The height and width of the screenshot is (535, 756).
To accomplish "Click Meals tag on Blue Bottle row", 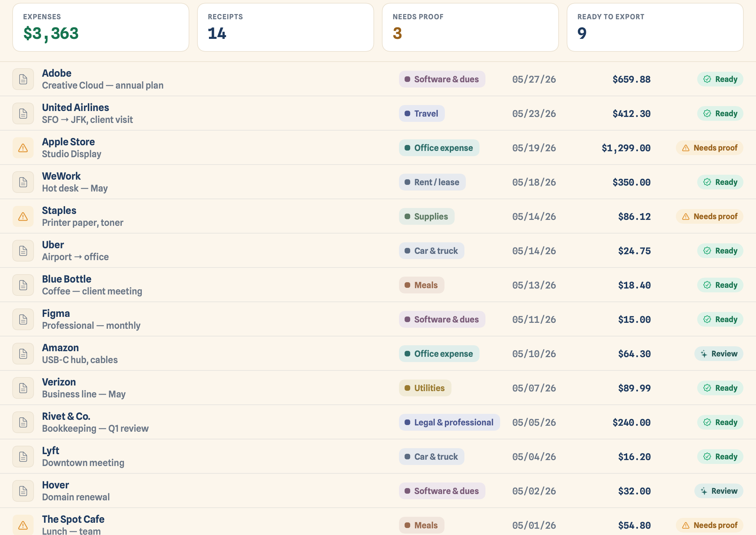I will click(422, 285).
